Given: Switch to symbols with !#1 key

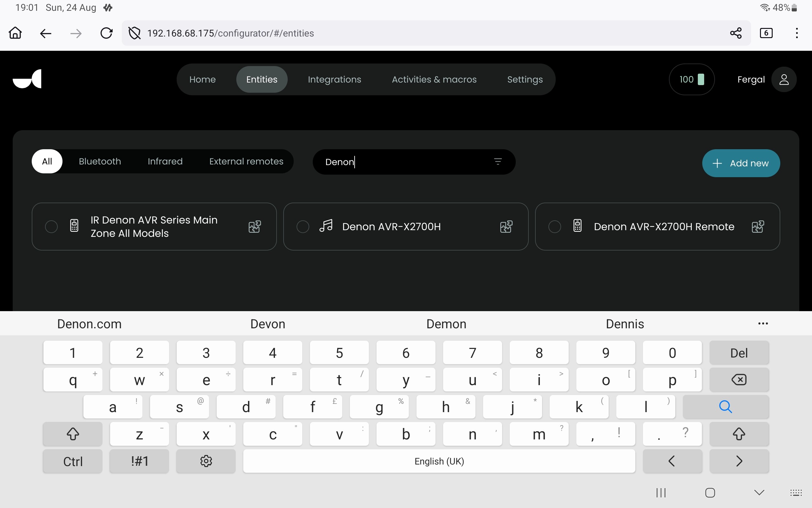Looking at the screenshot, I should [139, 461].
